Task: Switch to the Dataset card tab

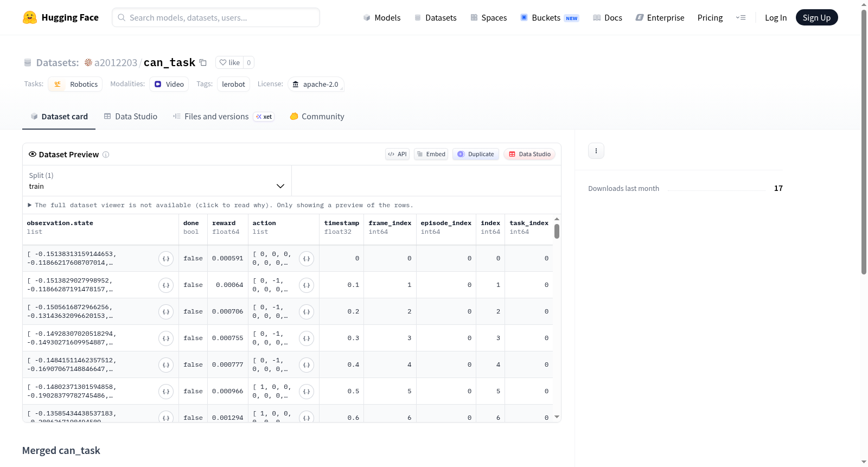Action: (59, 117)
